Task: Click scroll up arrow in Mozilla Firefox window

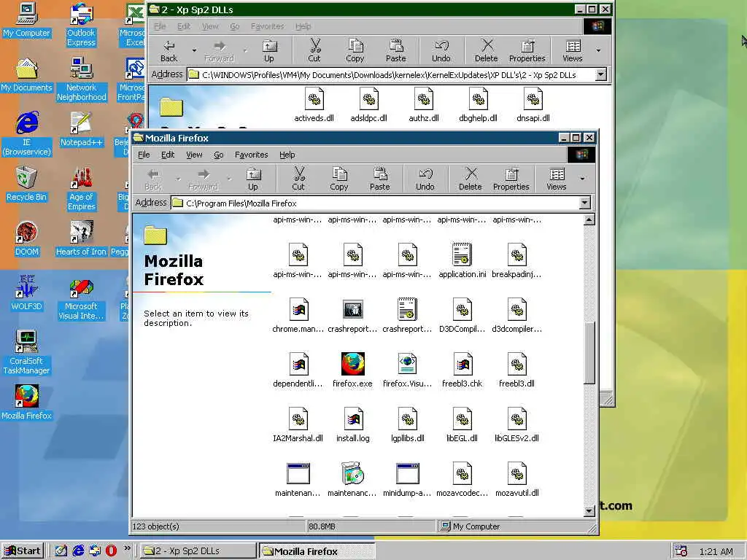Action: (589, 219)
